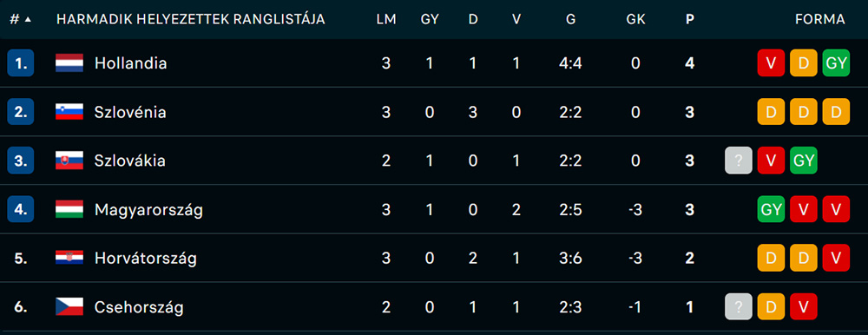Click the Hungary flag icon
Viewport: 868px width, 335px height.
point(69,209)
